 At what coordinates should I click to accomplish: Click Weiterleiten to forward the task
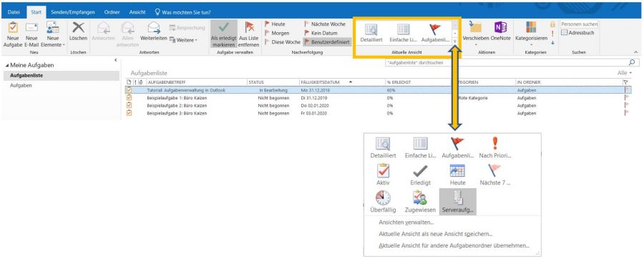[x=154, y=31]
